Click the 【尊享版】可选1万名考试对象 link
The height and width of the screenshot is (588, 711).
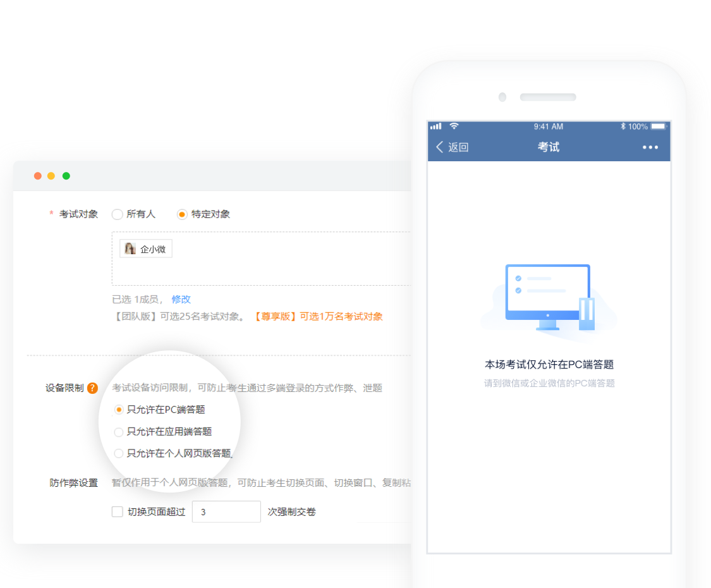[x=318, y=317]
